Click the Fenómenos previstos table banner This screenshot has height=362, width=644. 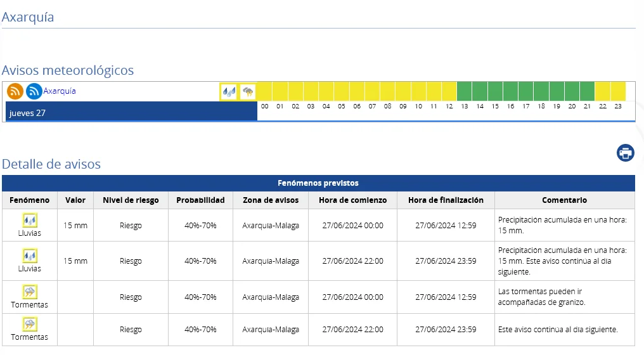tap(318, 183)
